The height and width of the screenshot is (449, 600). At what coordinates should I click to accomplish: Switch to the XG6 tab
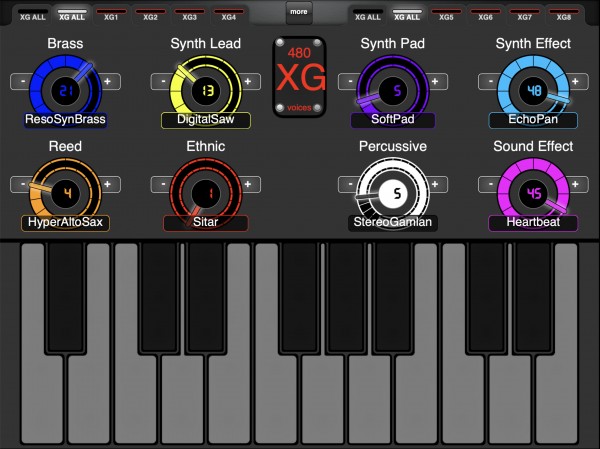coord(485,15)
